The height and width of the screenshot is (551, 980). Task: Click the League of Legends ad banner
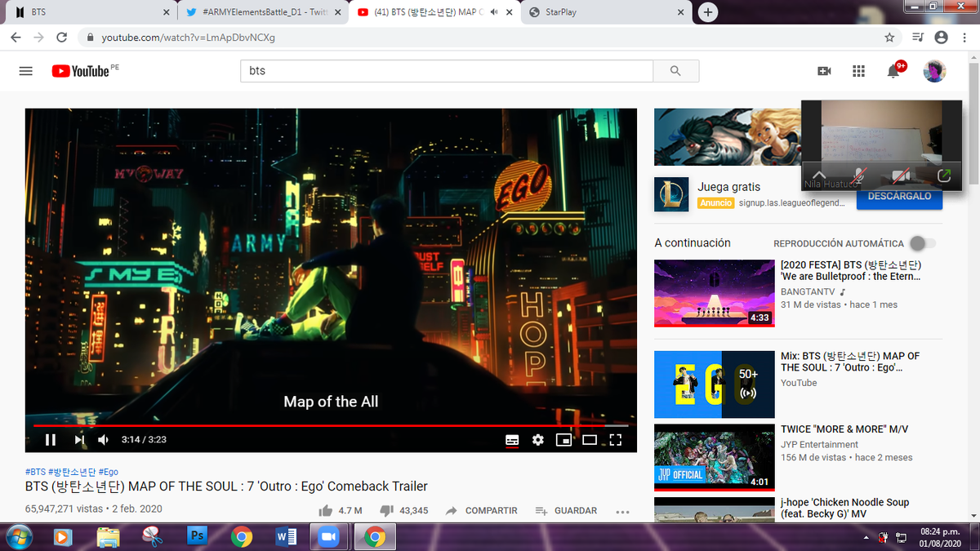click(727, 137)
